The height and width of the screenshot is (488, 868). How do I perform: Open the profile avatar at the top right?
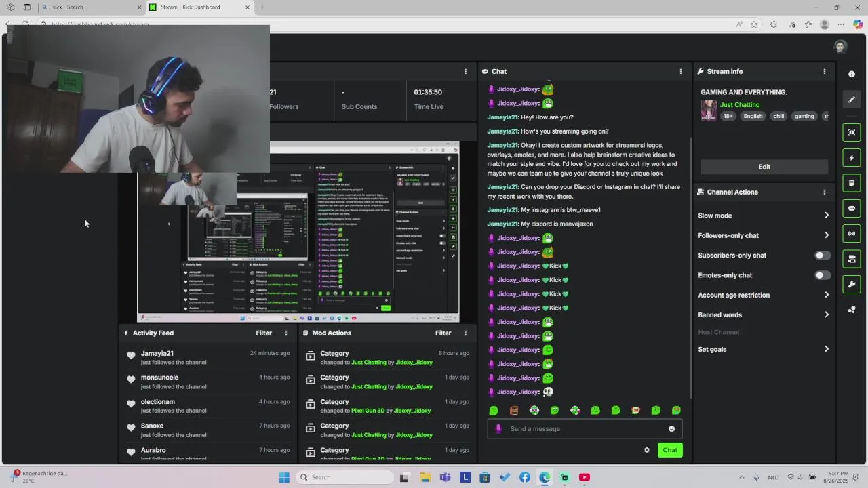pyautogui.click(x=841, y=47)
